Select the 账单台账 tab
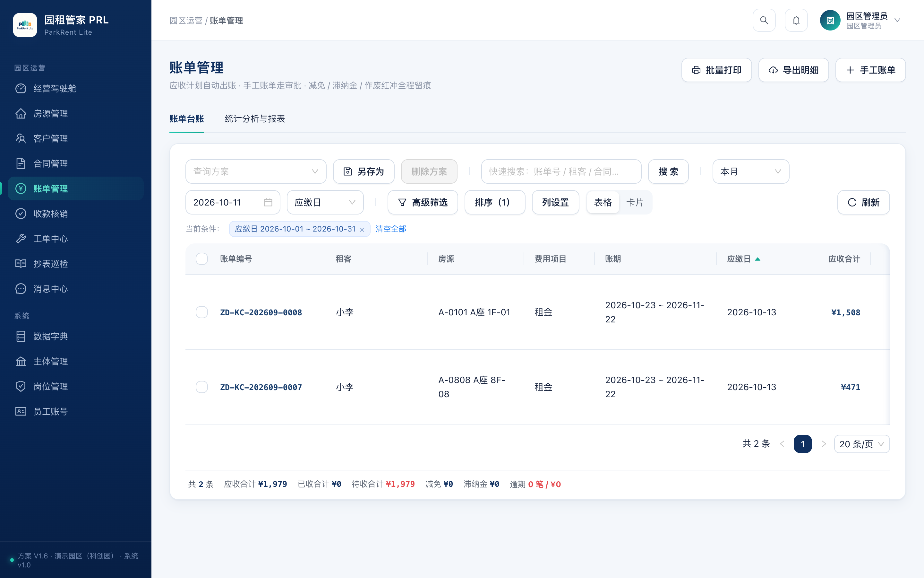Viewport: 924px width, 578px height. [186, 119]
